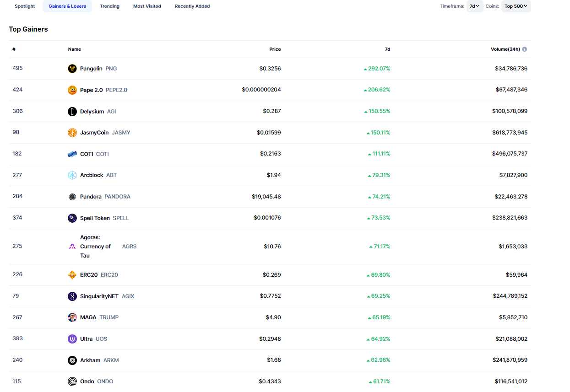
Task: Open the Pandora coin name link
Action: tap(91, 197)
